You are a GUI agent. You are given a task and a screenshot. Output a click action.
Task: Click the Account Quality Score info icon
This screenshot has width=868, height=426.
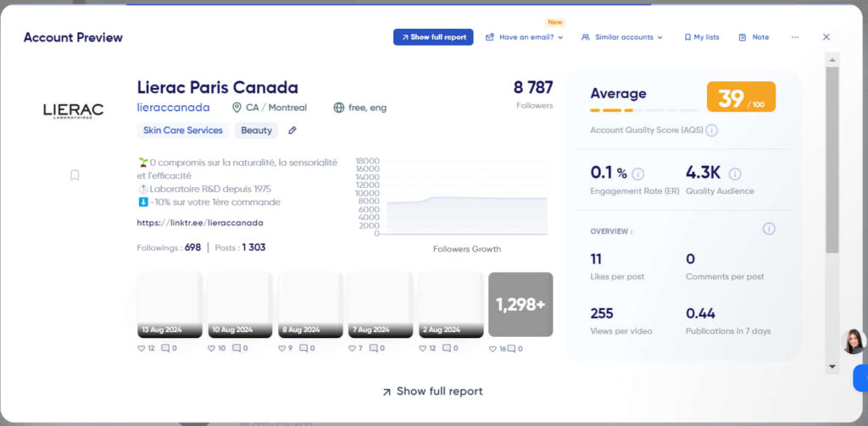tap(712, 130)
